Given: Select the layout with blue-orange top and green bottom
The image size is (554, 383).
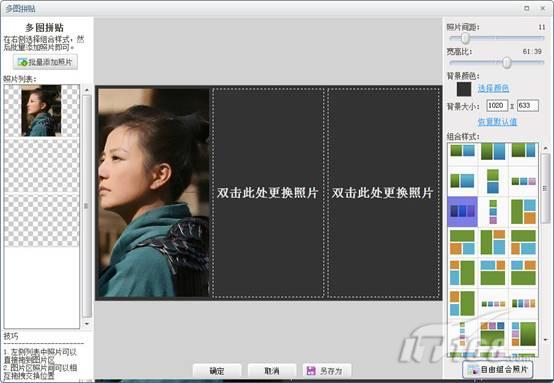Looking at the screenshot, I should pyautogui.click(x=493, y=272).
